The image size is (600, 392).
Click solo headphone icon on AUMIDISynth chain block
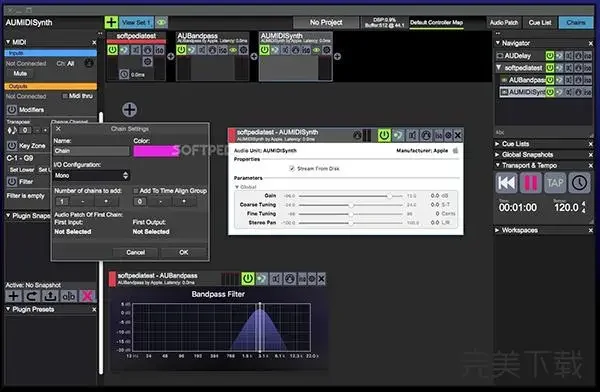coord(295,50)
